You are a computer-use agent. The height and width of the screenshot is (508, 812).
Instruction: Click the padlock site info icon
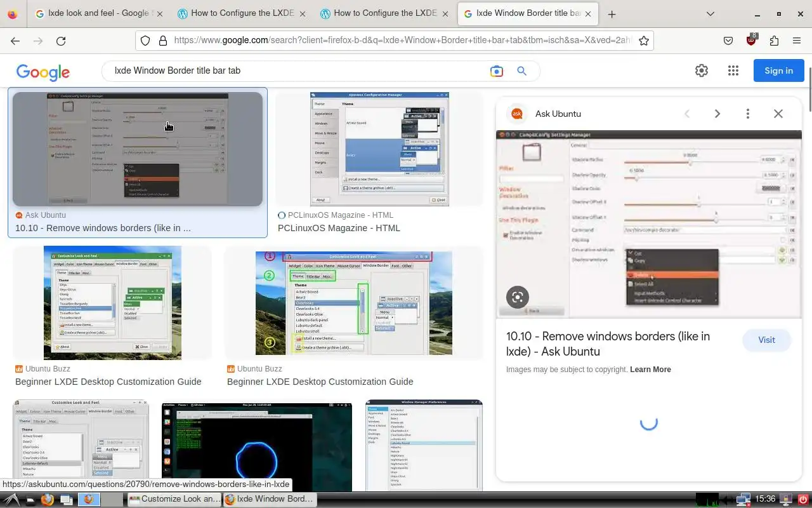coord(162,41)
